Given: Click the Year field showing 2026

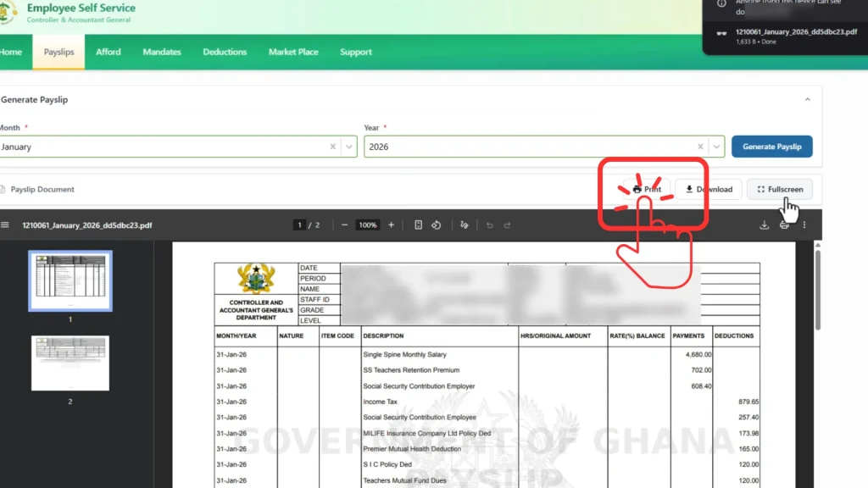Looking at the screenshot, I should [x=544, y=147].
